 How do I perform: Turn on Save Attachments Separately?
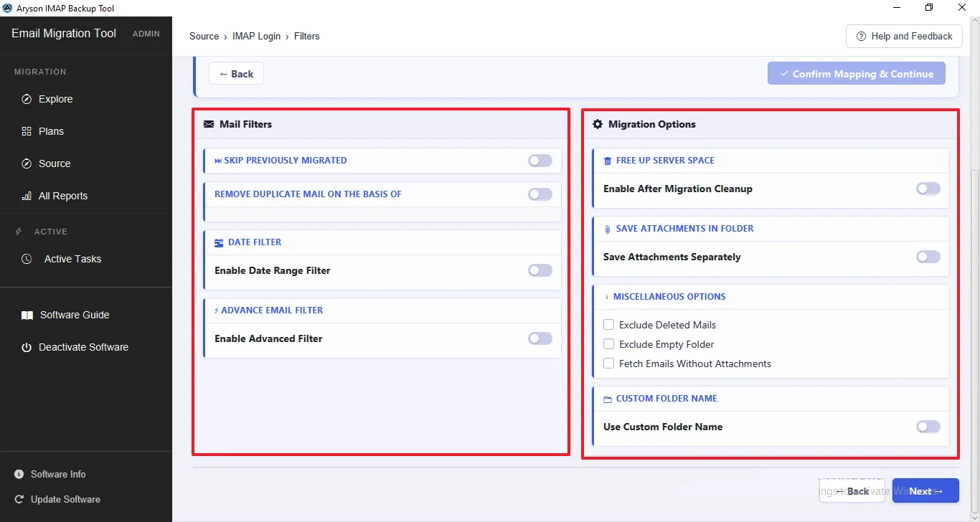[x=928, y=257]
